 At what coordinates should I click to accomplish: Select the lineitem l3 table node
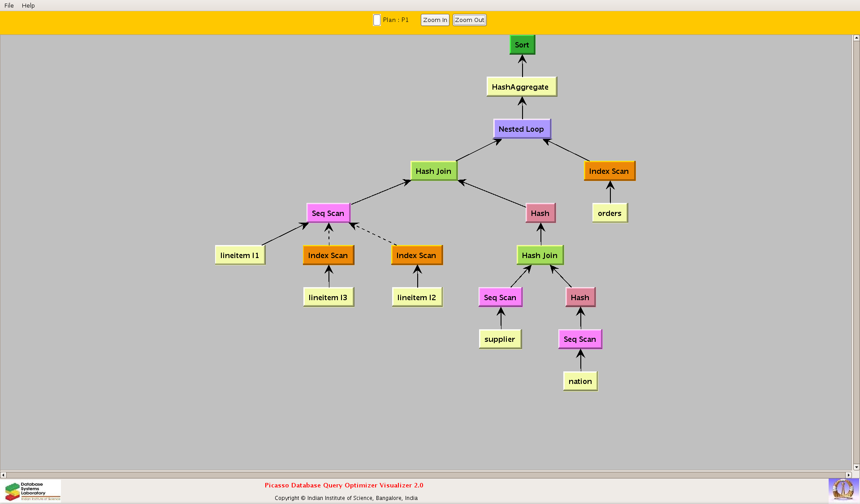point(328,297)
